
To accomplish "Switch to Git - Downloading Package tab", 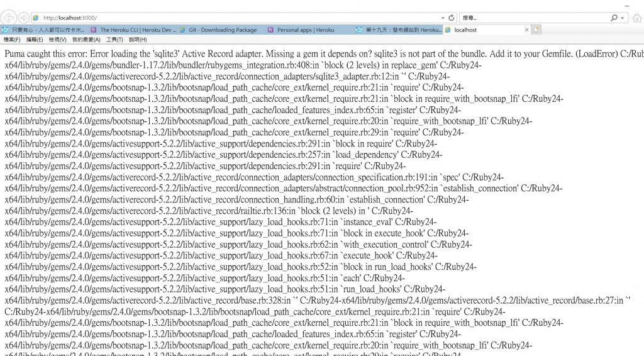I will (223, 30).
